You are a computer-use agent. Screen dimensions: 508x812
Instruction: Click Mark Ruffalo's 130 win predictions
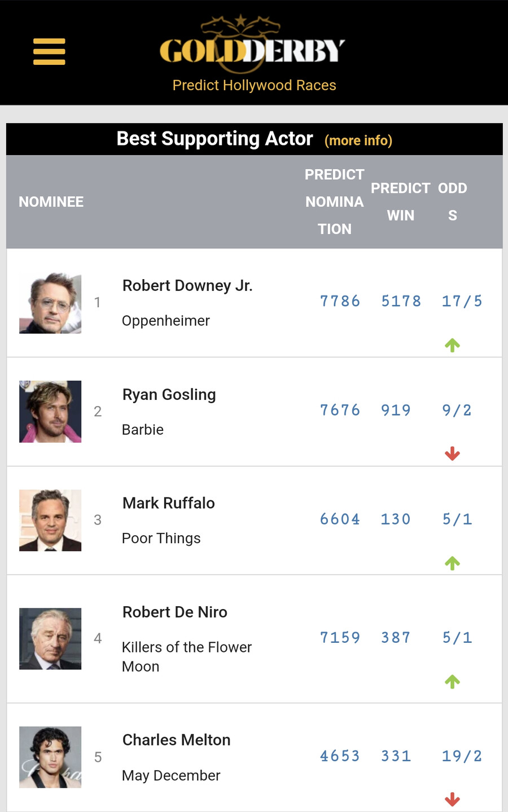(x=396, y=519)
